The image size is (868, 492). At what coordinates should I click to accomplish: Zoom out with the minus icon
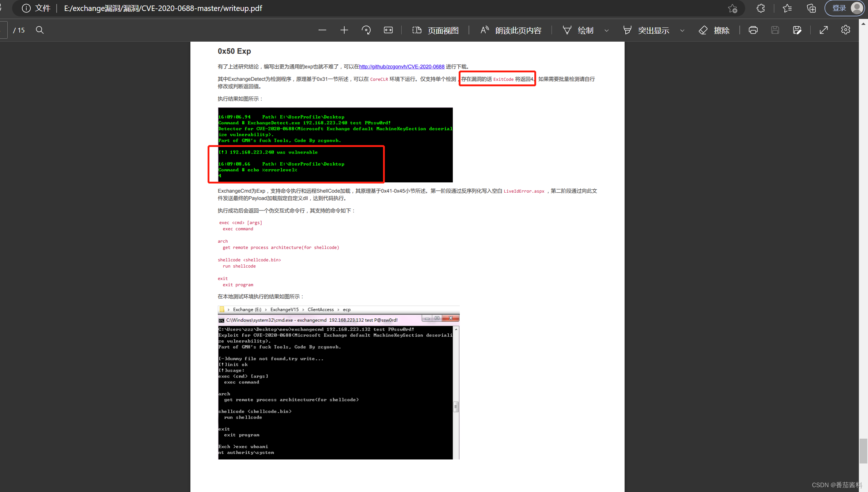click(x=322, y=30)
